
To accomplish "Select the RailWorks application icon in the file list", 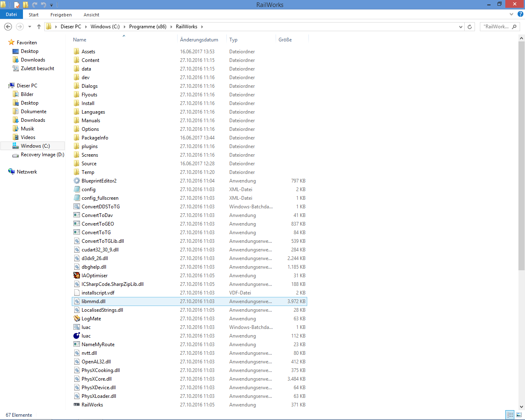I will tap(77, 405).
